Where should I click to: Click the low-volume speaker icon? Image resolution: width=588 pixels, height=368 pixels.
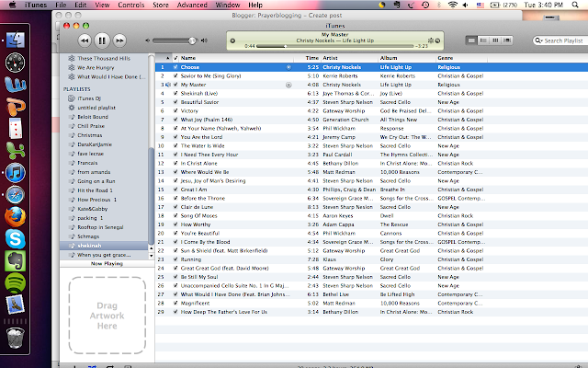tap(147, 40)
